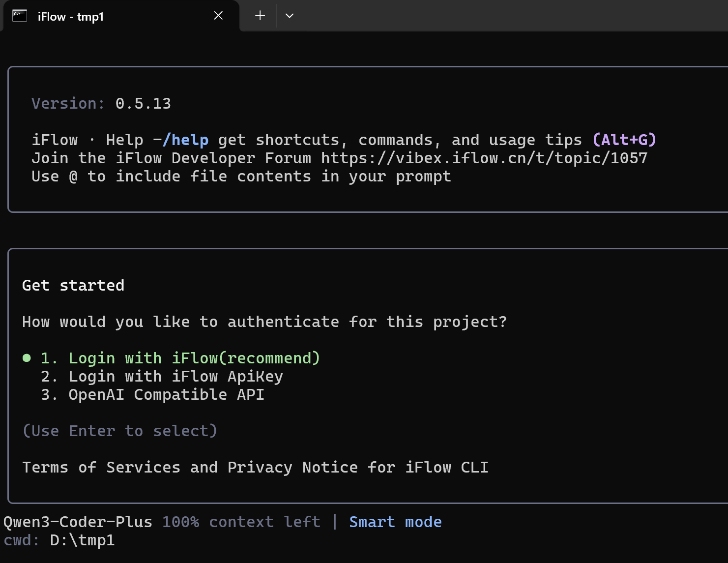This screenshot has width=728, height=563.
Task: Expand the new tab profile dropdown
Action: 290,16
